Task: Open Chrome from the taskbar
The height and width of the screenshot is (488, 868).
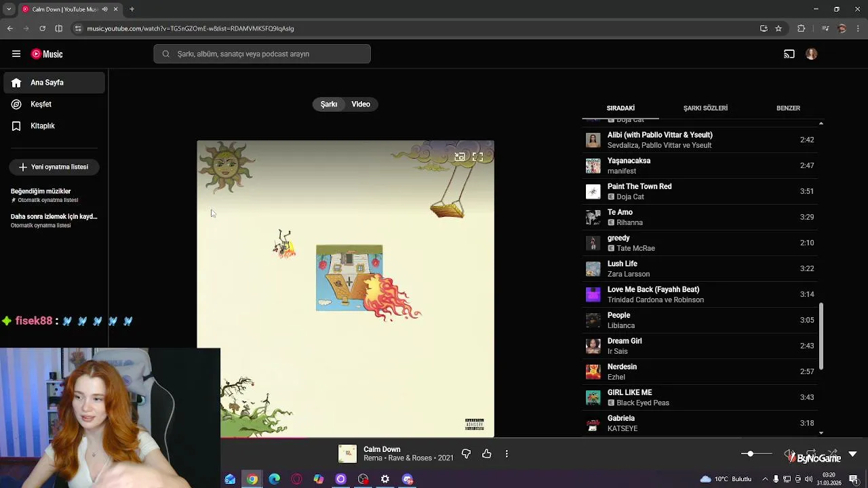Action: point(252,479)
